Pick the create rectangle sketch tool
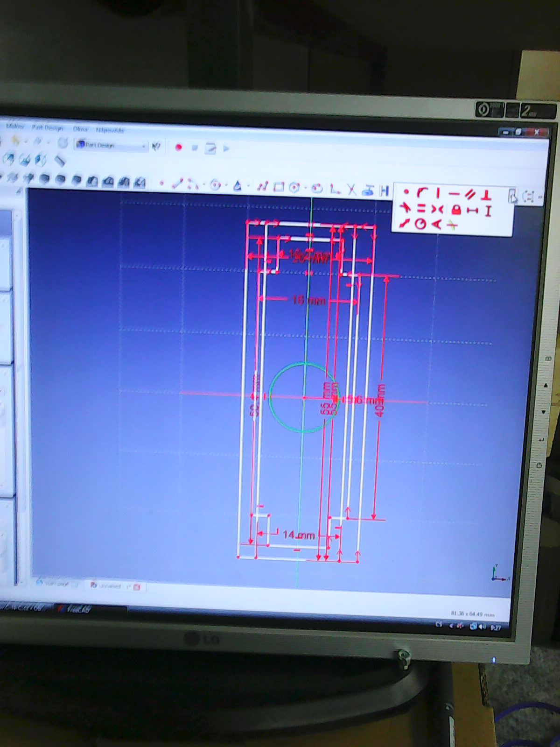The width and height of the screenshot is (560, 747). pos(279,187)
